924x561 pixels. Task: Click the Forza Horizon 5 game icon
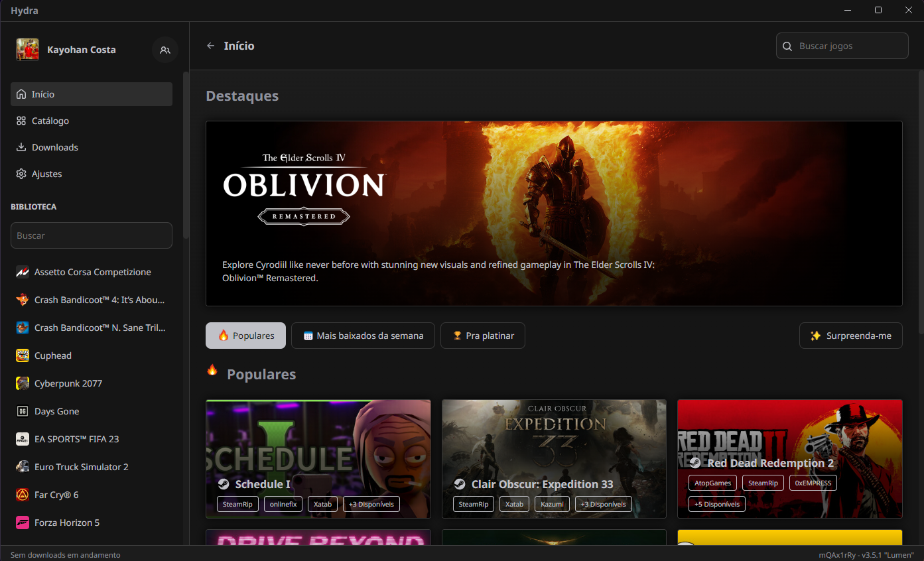click(x=23, y=523)
